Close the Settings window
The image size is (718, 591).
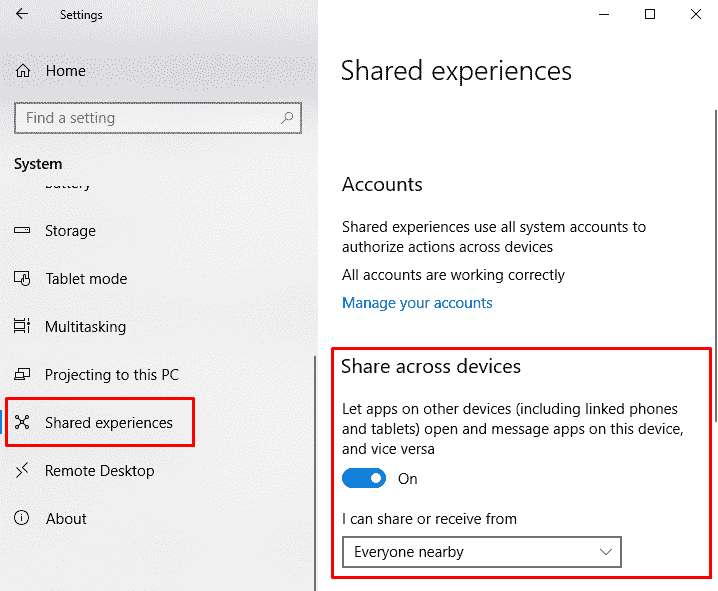(x=696, y=14)
